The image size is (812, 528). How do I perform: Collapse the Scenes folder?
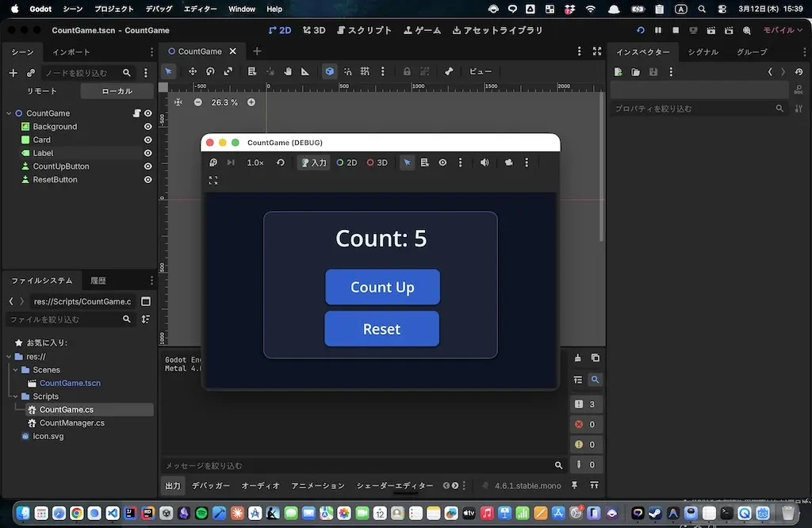(16, 370)
